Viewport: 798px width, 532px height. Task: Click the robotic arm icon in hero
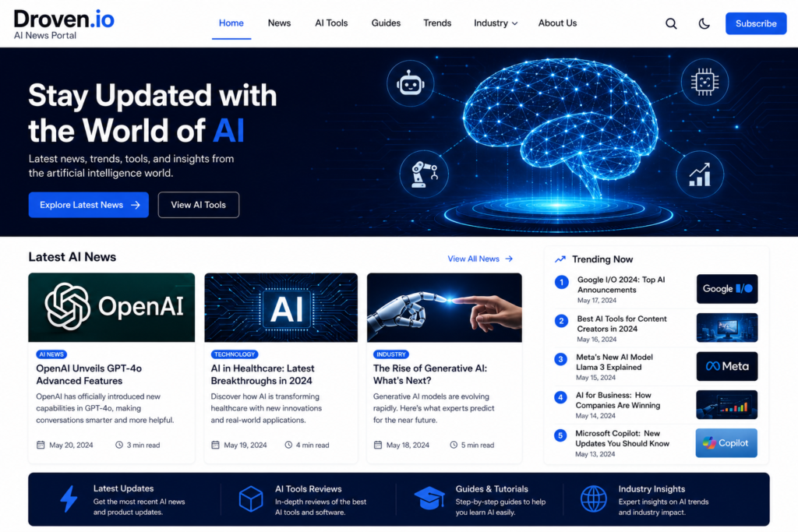[x=424, y=174]
